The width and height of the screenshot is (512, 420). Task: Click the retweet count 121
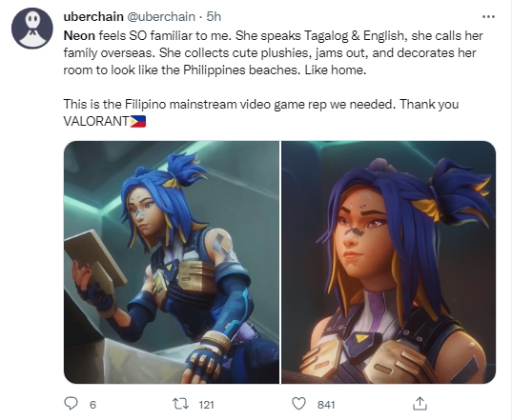pos(206,405)
